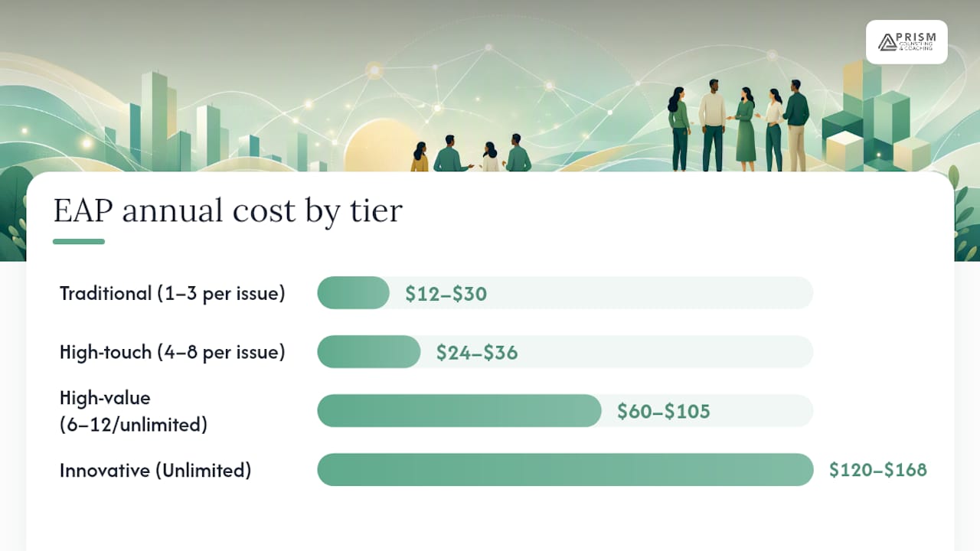Click the tall green skyscraper in the illustration

tap(154, 121)
